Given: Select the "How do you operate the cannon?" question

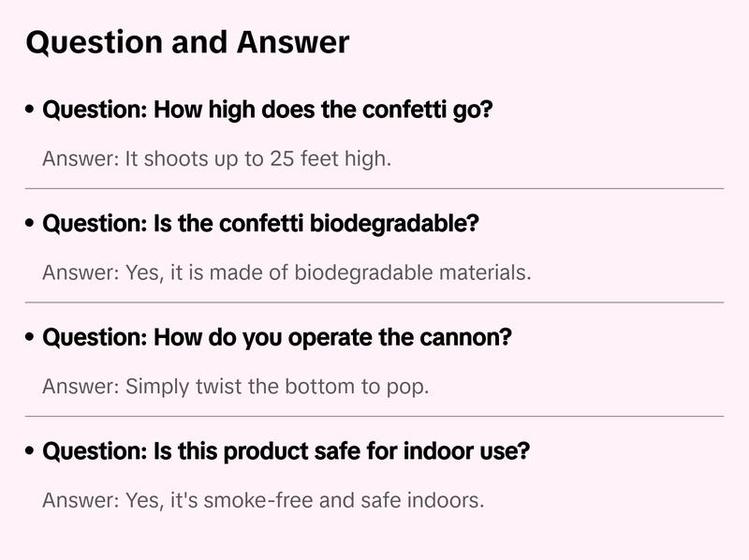Looking at the screenshot, I should coord(277,337).
